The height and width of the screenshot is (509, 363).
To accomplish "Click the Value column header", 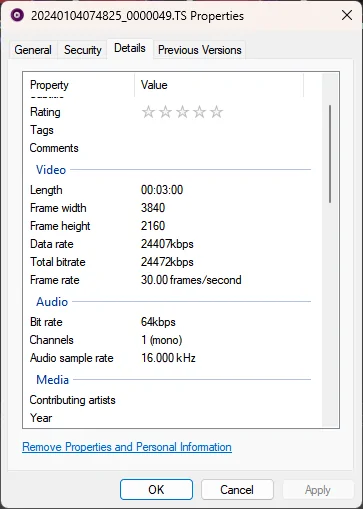I will click(219, 85).
